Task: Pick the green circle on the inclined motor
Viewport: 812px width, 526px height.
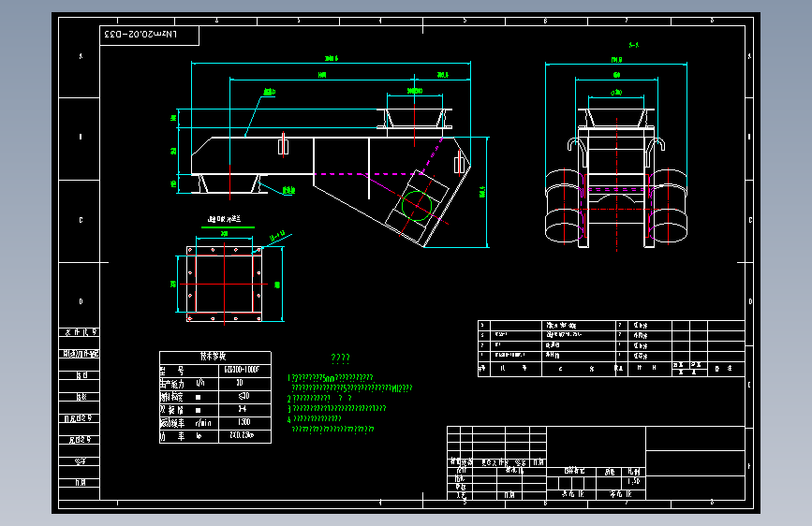Action: pyautogui.click(x=417, y=206)
